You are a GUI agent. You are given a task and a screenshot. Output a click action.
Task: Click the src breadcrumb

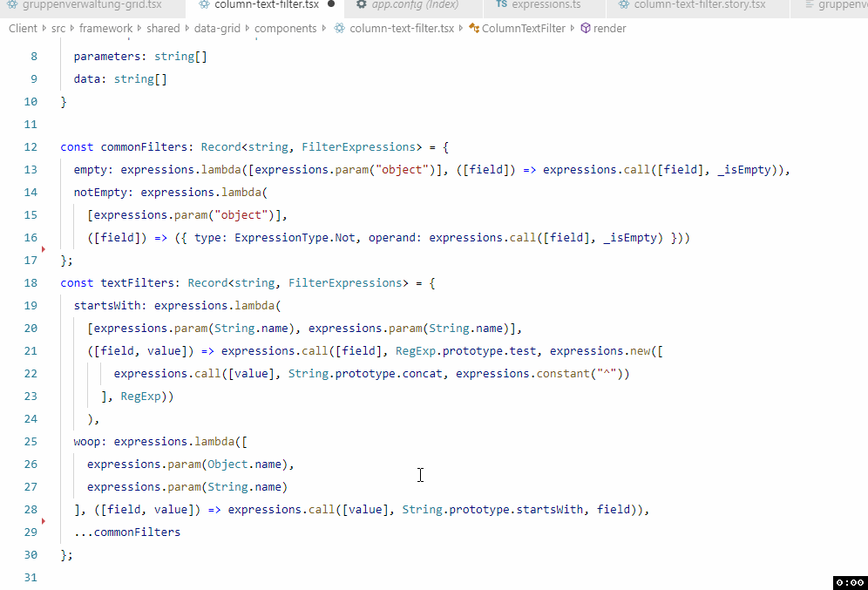tap(58, 28)
